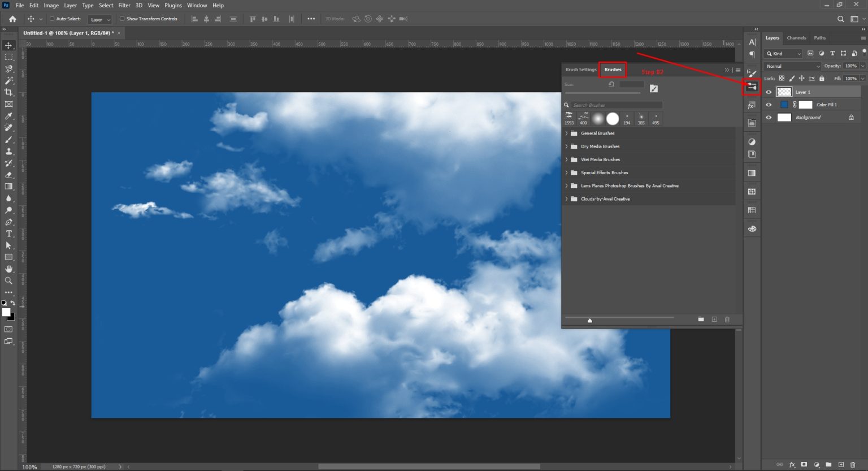Open Brushes panel hamburger menu
This screenshot has height=471, width=868.
click(738, 70)
